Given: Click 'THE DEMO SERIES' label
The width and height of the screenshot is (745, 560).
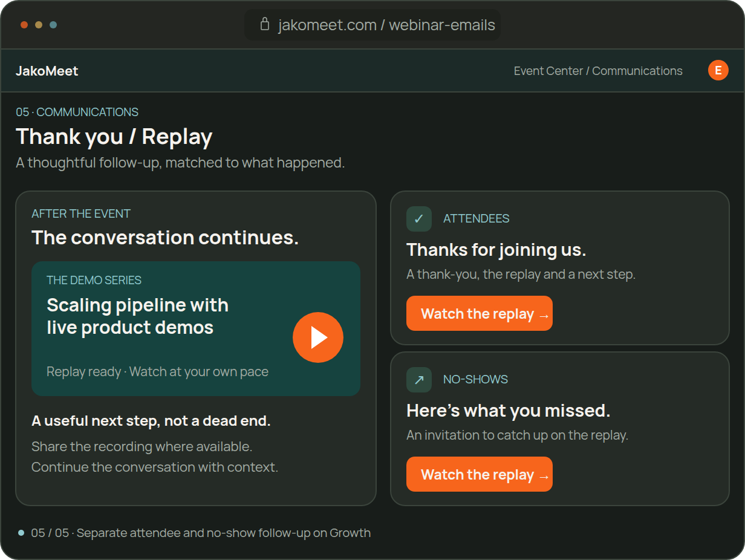Looking at the screenshot, I should click(x=94, y=280).
